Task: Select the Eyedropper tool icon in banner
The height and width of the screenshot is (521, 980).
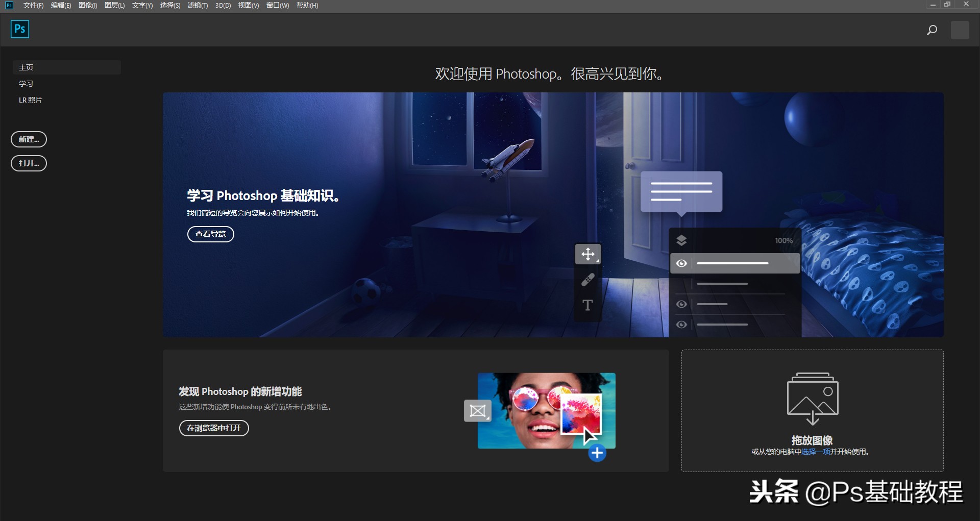Action: [x=588, y=280]
